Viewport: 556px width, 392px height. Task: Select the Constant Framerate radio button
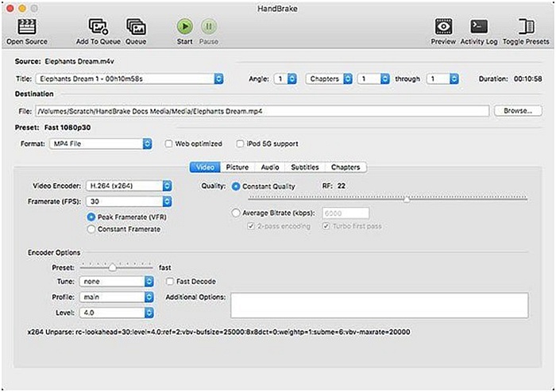(91, 229)
